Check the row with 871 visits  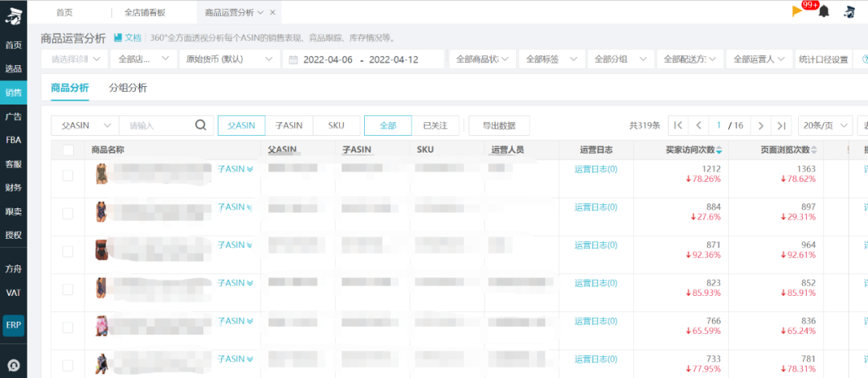68,252
